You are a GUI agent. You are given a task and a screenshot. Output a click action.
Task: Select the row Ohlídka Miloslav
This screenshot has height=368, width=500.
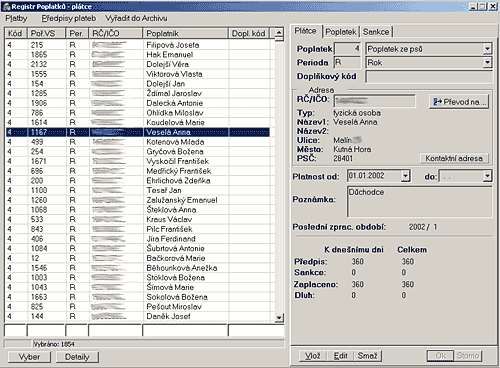pos(137,113)
